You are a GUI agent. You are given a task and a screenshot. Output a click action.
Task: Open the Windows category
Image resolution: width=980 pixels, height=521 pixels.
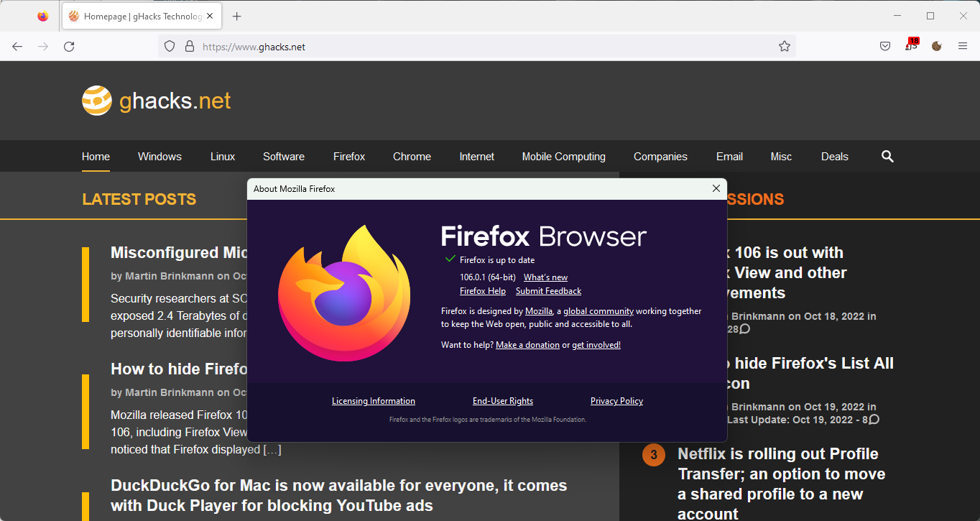(160, 156)
